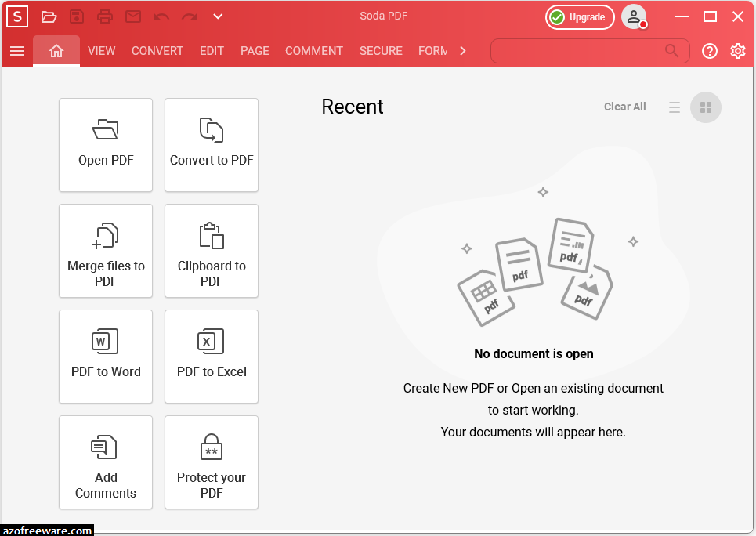Viewport: 756px width, 536px height.
Task: Open the user account dropdown
Action: 635,16
